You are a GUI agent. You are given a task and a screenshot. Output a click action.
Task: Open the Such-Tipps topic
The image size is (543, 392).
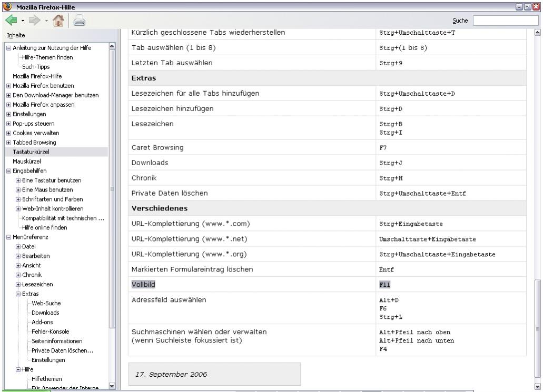tap(36, 67)
